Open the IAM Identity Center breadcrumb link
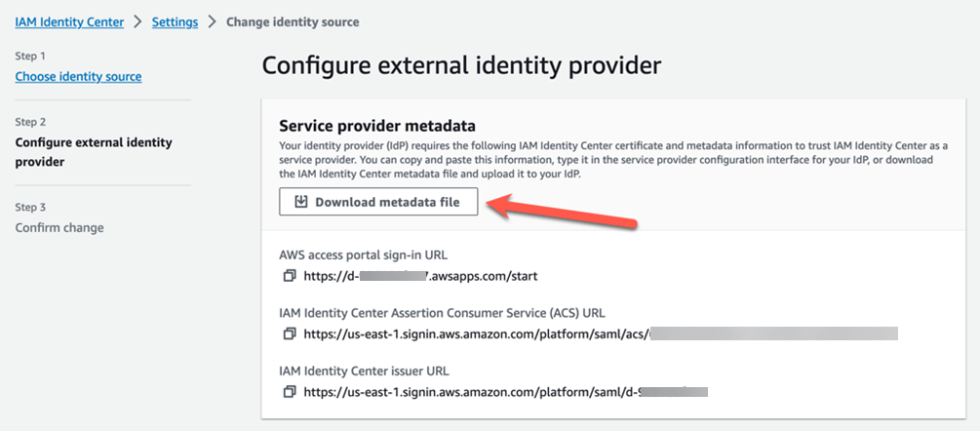This screenshot has height=431, width=980. (69, 21)
